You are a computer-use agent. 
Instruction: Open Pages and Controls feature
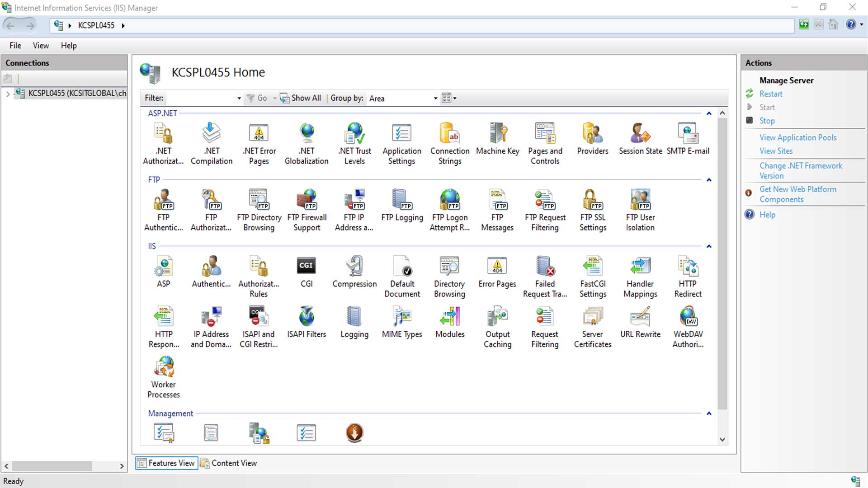[x=545, y=144]
